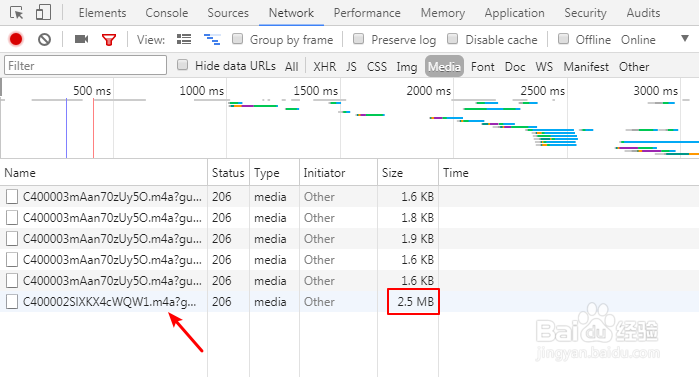Click into the Filter text field
Image resolution: width=699 pixels, height=377 pixels.
pos(86,66)
